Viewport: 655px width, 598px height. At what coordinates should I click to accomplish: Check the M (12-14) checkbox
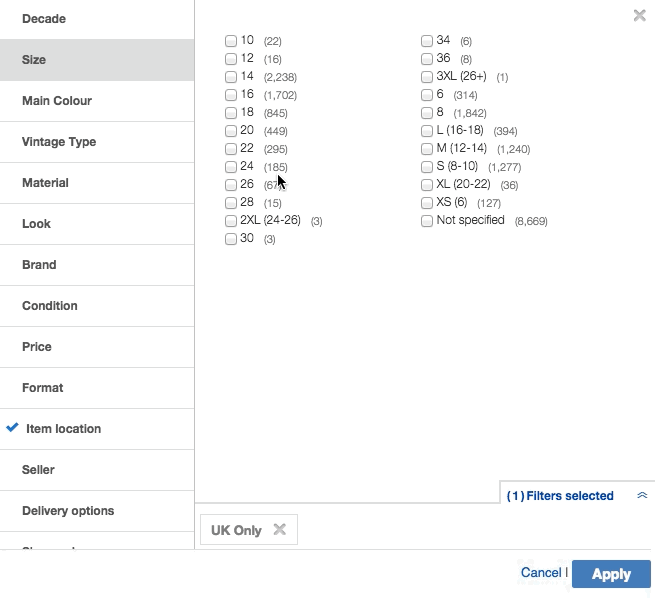pyautogui.click(x=427, y=148)
